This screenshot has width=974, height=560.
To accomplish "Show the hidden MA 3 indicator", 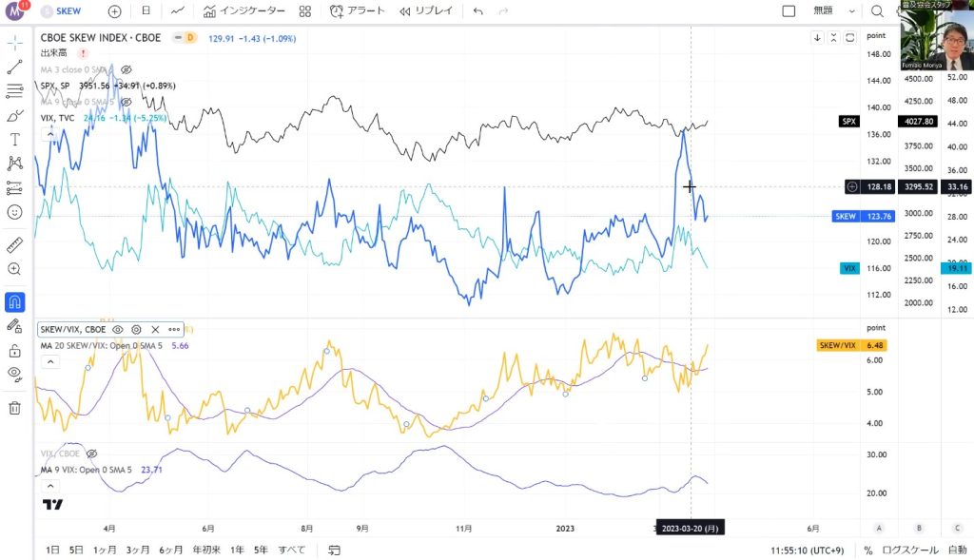I will pyautogui.click(x=127, y=69).
